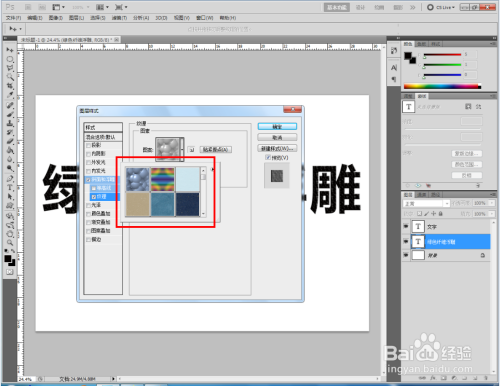Screen dimensions: 500x386
Task: Uncheck the 斜面和浮雕 bevel emboss checkbox
Action: coord(88,180)
